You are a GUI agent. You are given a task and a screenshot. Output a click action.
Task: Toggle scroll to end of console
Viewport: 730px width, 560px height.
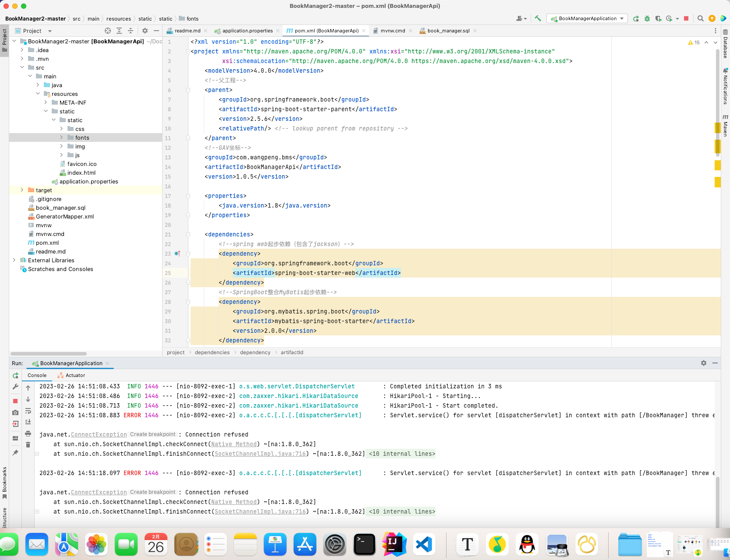(x=28, y=422)
